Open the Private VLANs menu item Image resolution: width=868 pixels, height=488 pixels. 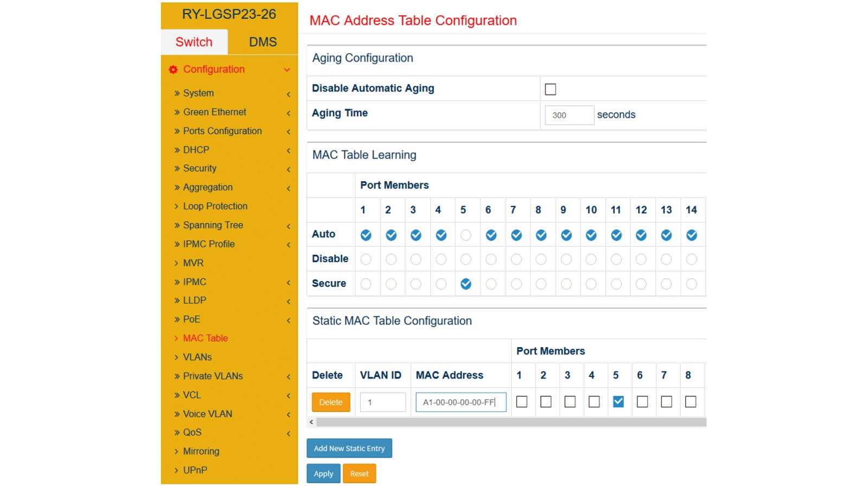tap(213, 376)
